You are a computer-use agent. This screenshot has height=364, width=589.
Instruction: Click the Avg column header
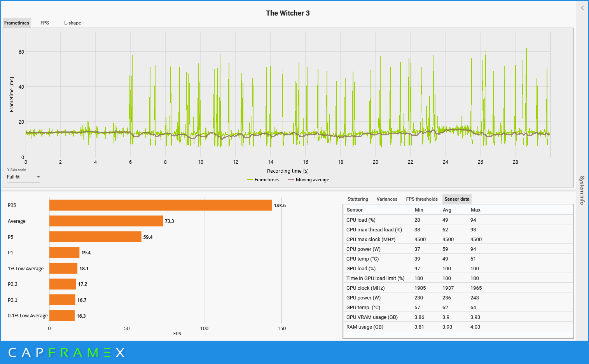point(447,210)
